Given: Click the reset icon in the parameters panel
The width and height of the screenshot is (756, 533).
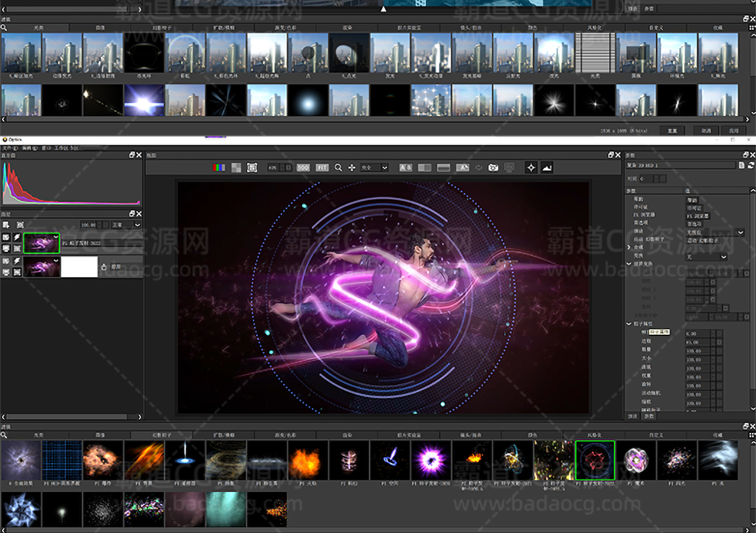Looking at the screenshot, I should click(x=751, y=165).
